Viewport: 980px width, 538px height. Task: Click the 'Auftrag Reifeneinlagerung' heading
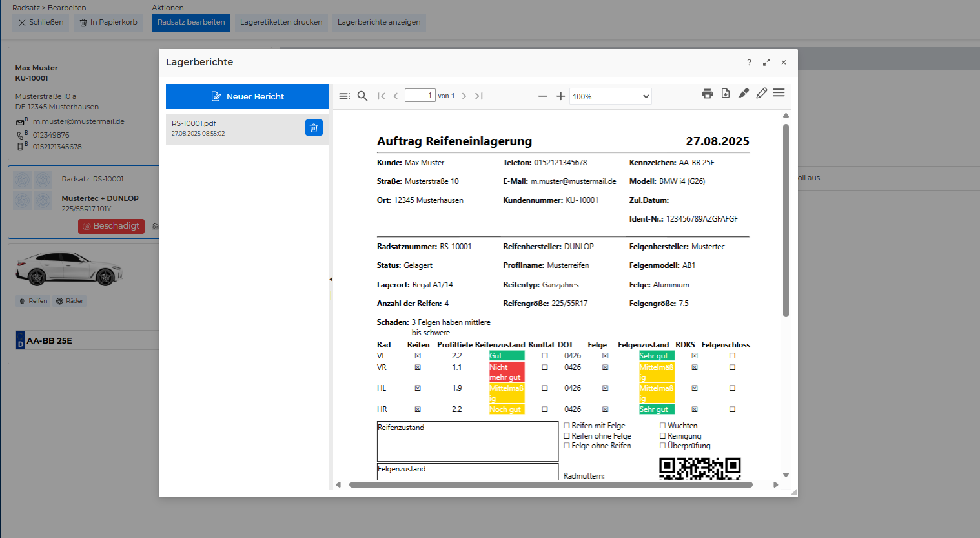click(454, 141)
